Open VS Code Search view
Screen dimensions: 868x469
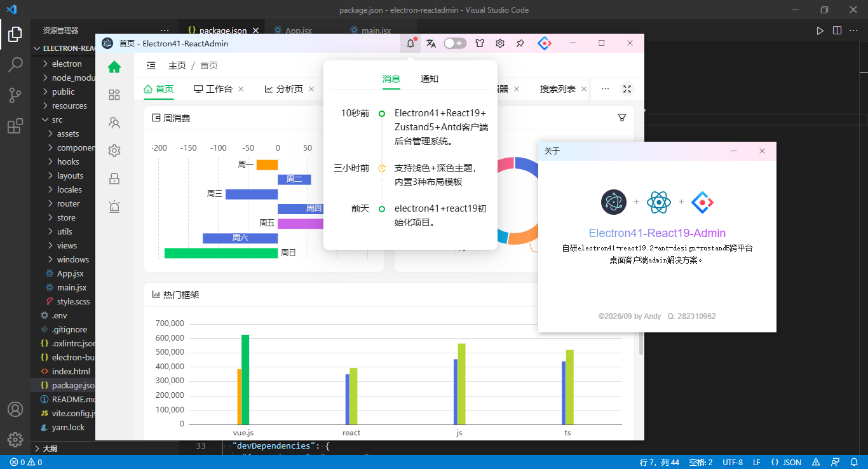15,64
